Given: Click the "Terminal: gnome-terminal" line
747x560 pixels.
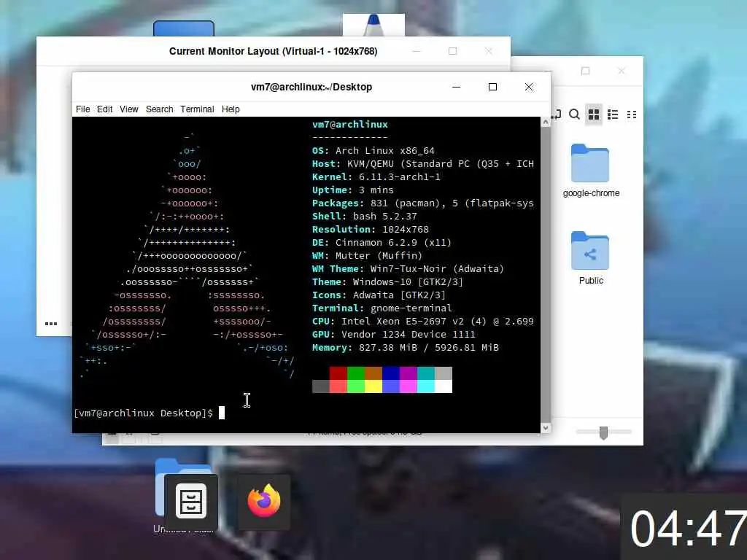Looking at the screenshot, I should [382, 308].
